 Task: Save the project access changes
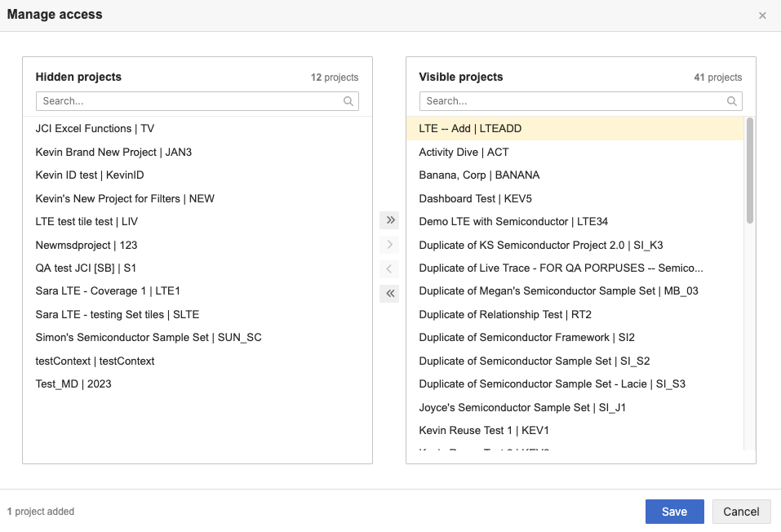pyautogui.click(x=674, y=512)
